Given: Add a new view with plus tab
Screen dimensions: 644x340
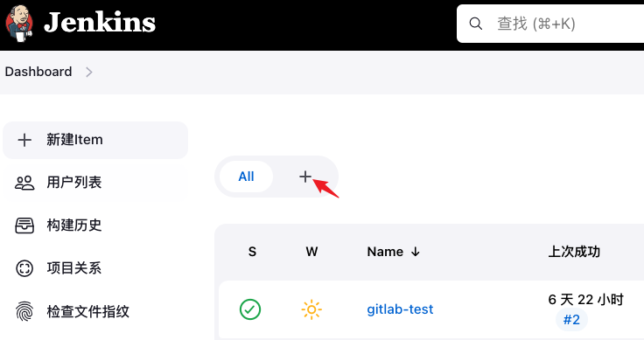Looking at the screenshot, I should click(305, 177).
